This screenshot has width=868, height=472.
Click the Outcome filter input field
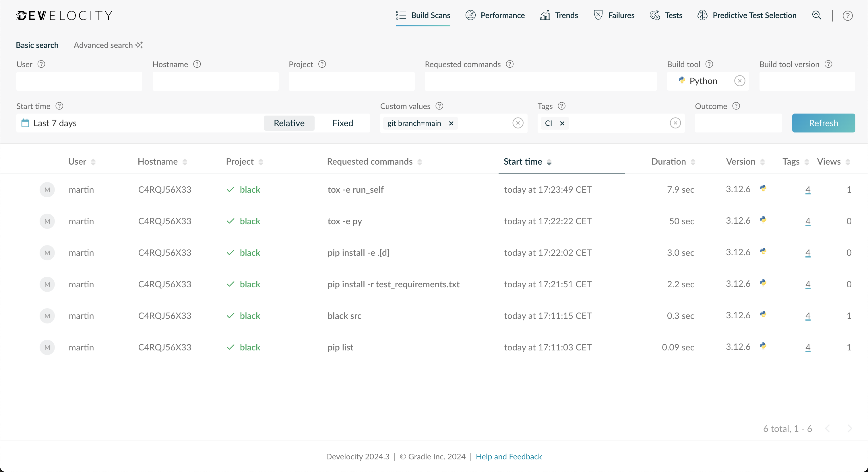738,123
